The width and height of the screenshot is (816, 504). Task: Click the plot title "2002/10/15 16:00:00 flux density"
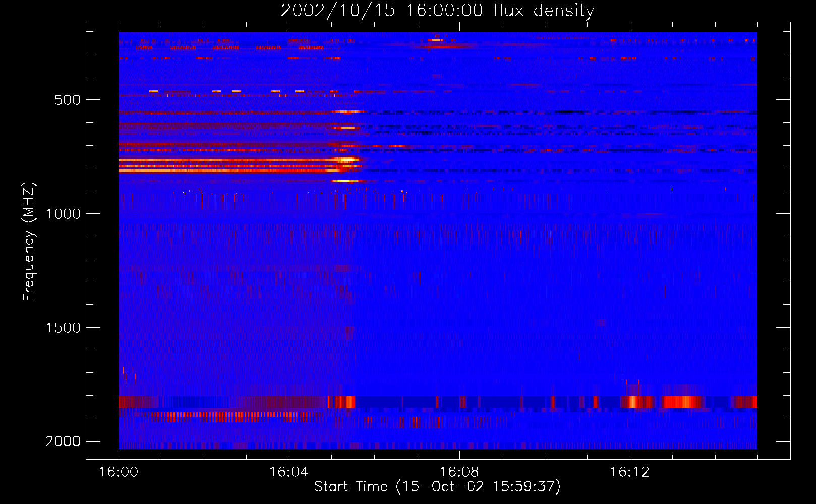(x=437, y=10)
